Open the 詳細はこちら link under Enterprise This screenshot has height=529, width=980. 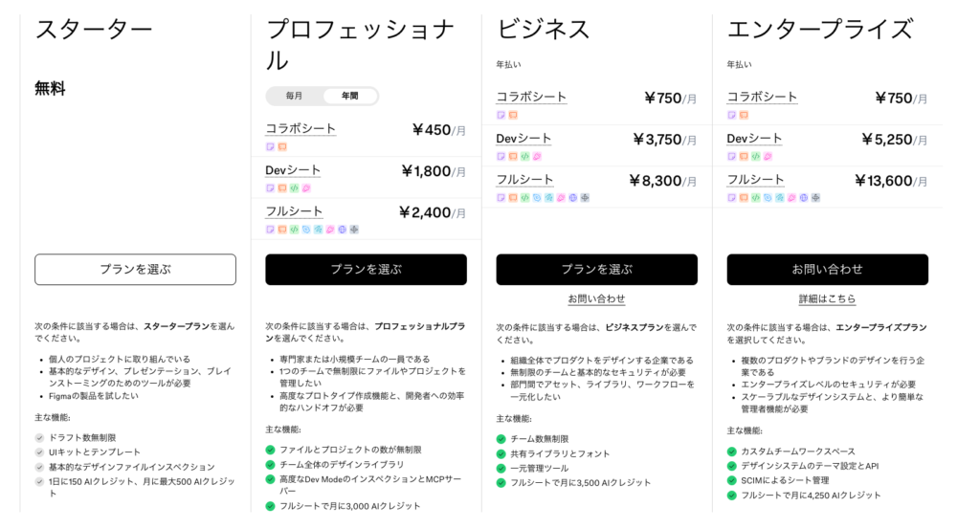click(827, 298)
